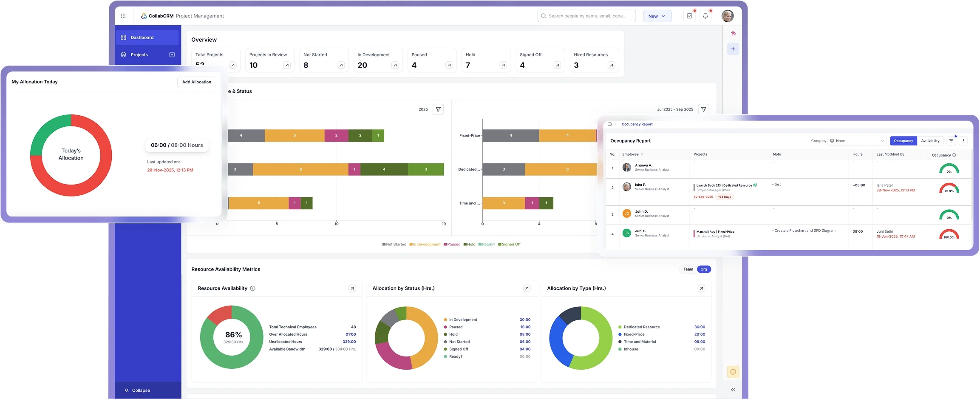Screen dimensions: 980x399
Task: Click the filter funnel icon near Jul 2025 - Sep 2025
Action: [x=704, y=109]
